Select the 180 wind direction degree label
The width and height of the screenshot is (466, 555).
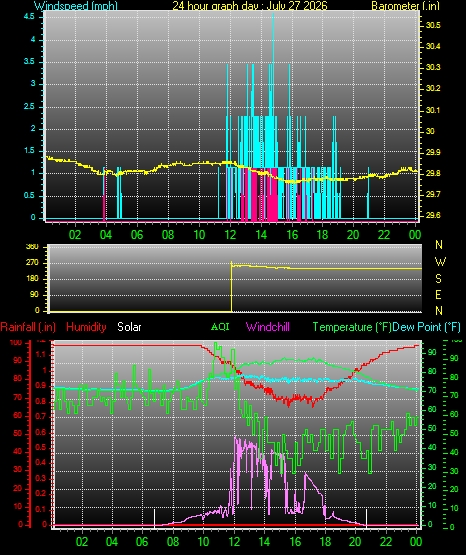[x=32, y=279]
